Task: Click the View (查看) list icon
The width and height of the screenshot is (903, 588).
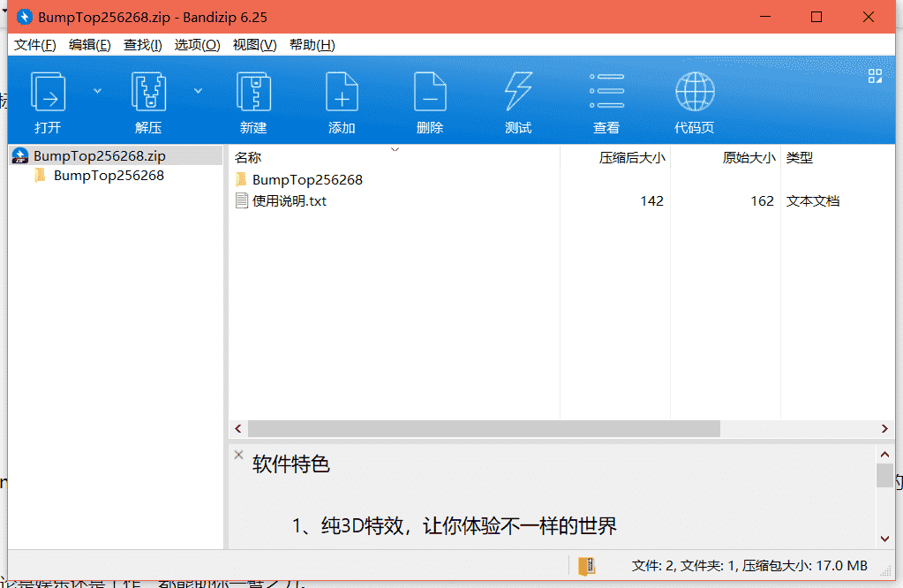Action: (x=606, y=91)
